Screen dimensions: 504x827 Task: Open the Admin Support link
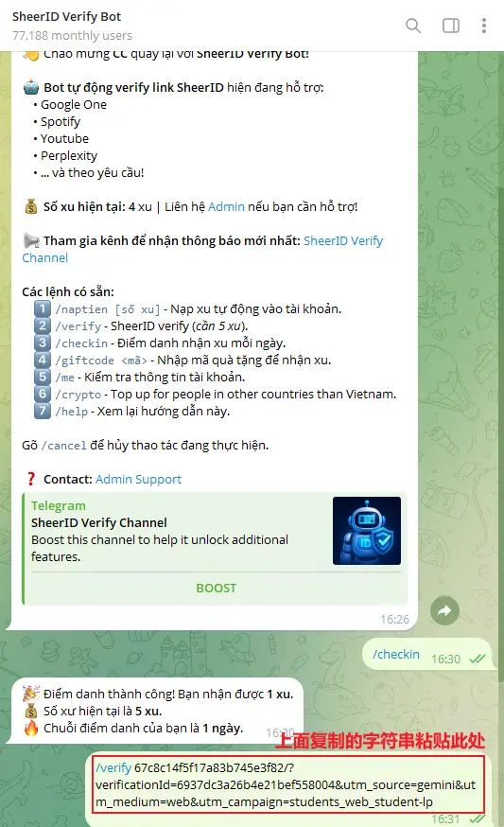(x=138, y=479)
